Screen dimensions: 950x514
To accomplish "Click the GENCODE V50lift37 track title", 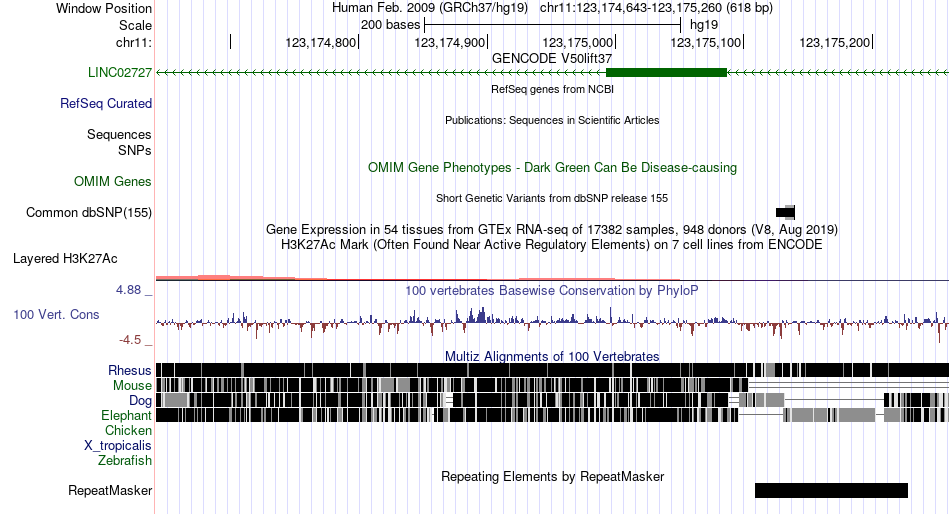I will [x=552, y=59].
